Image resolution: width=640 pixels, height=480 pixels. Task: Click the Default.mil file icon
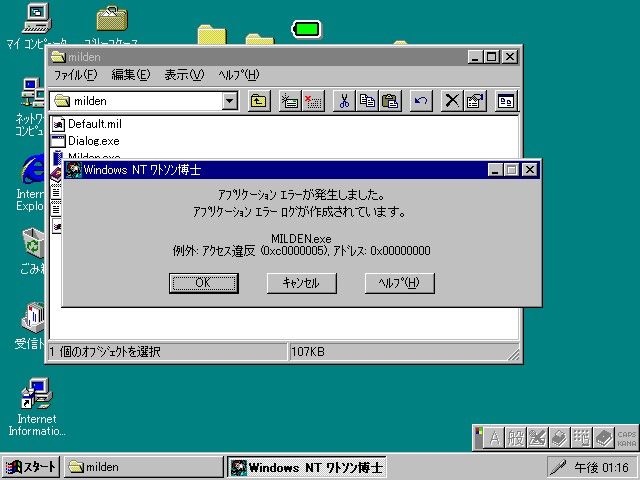click(x=58, y=124)
